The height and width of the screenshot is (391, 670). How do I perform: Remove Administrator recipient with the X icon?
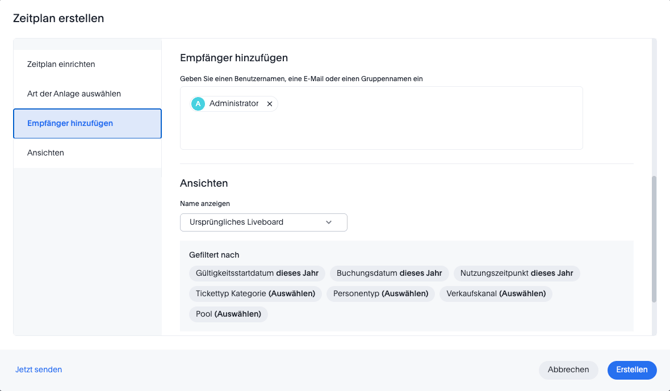pyautogui.click(x=270, y=104)
